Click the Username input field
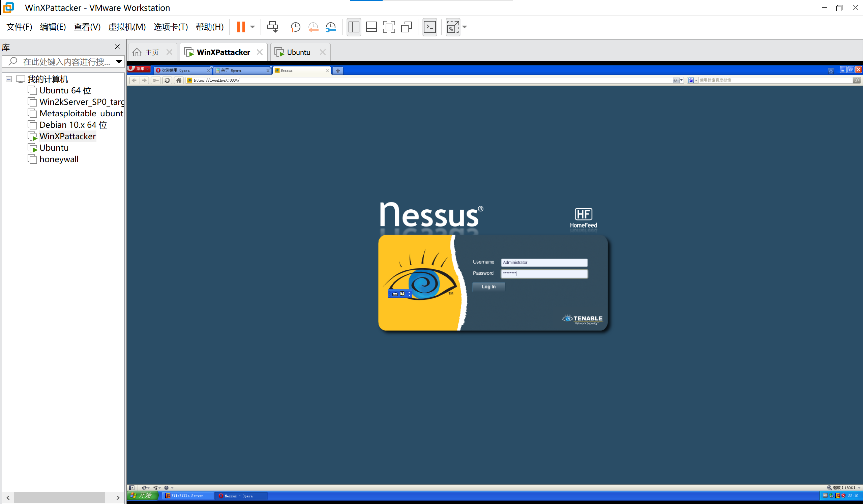 coord(544,262)
